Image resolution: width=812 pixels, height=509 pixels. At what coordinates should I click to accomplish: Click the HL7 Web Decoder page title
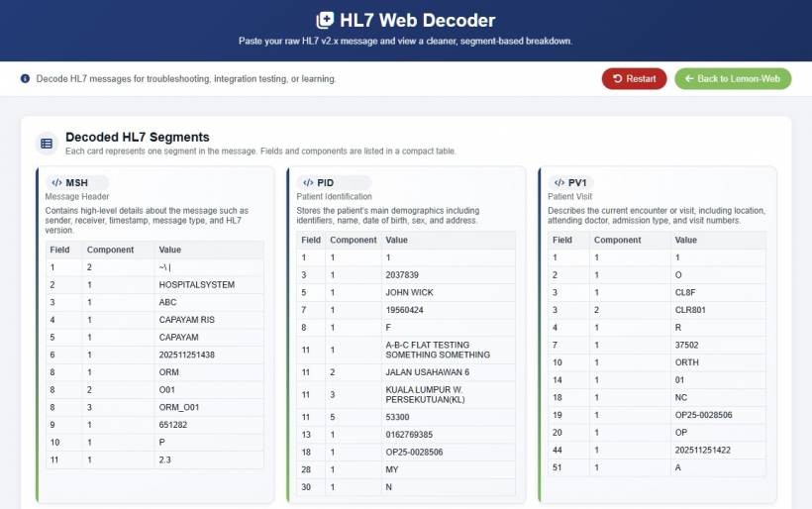coord(417,20)
